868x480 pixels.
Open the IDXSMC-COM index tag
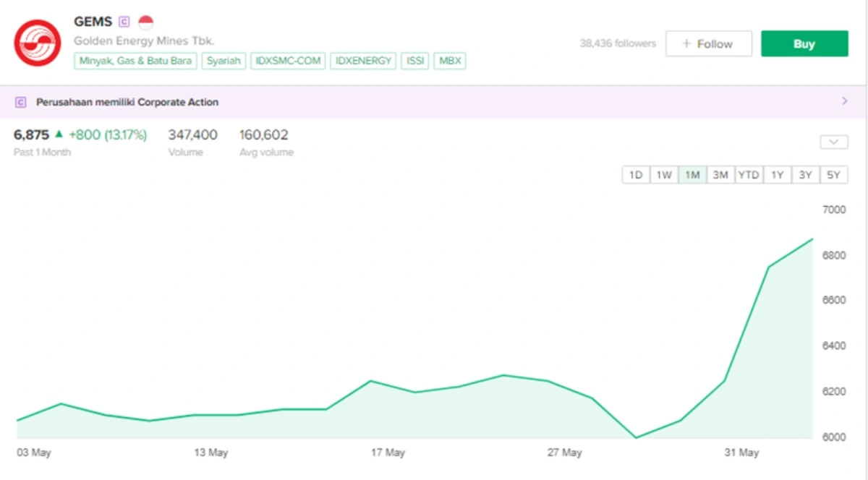click(x=288, y=61)
